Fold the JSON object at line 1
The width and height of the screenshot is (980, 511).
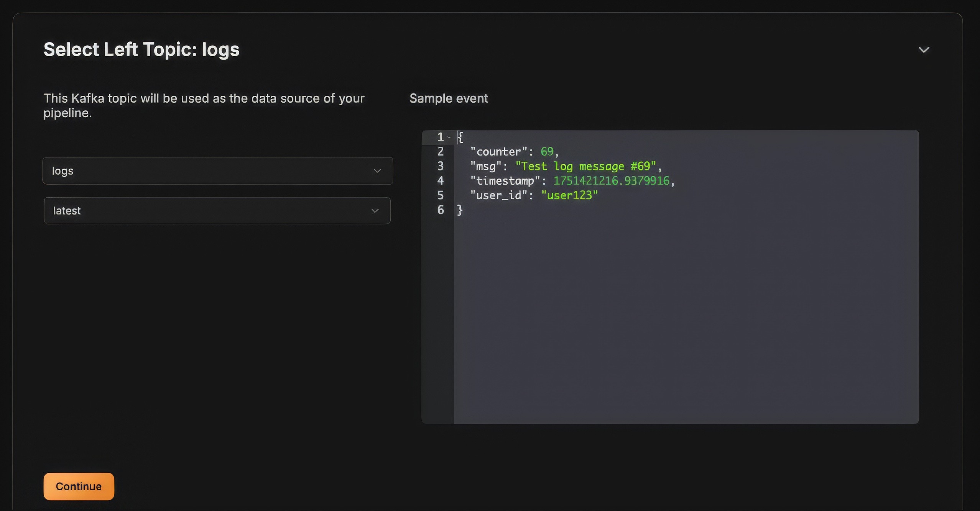[449, 137]
